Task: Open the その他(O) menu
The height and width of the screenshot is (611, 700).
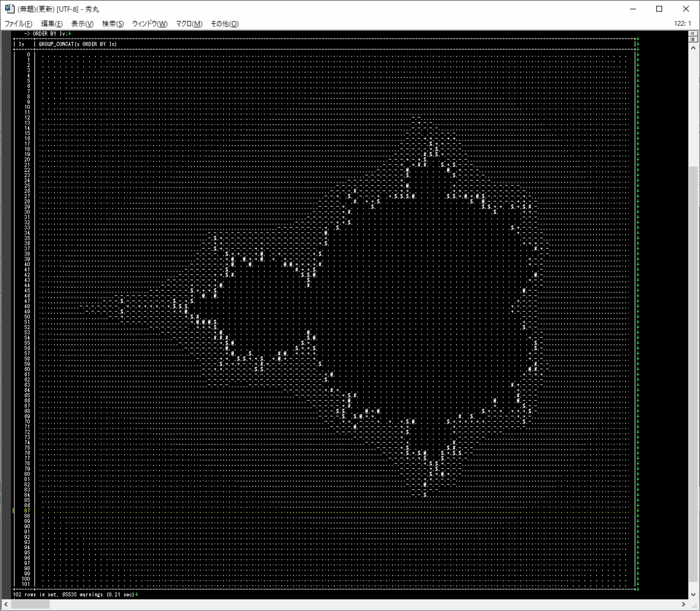Action: (225, 24)
